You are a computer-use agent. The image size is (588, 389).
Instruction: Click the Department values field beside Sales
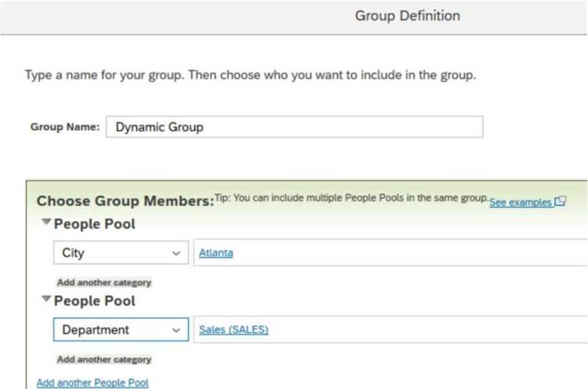tap(391, 329)
